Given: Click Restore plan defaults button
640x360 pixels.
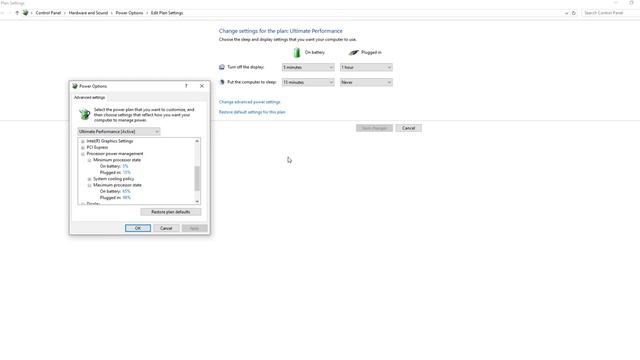Looking at the screenshot, I should pyautogui.click(x=171, y=212).
